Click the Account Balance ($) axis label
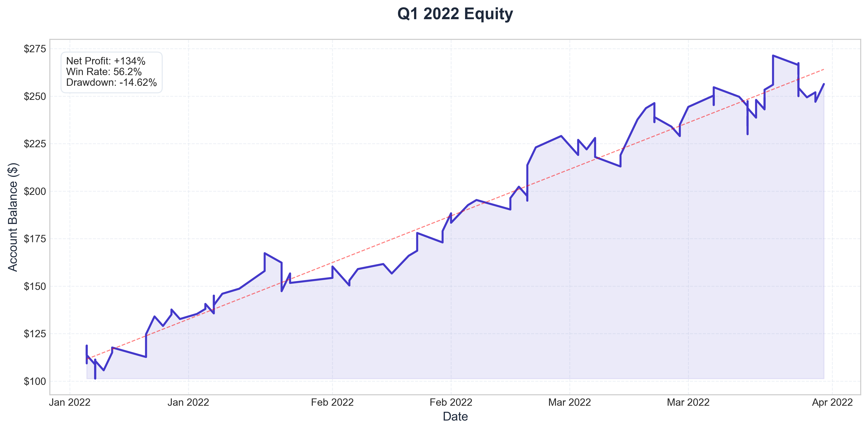 click(x=13, y=217)
